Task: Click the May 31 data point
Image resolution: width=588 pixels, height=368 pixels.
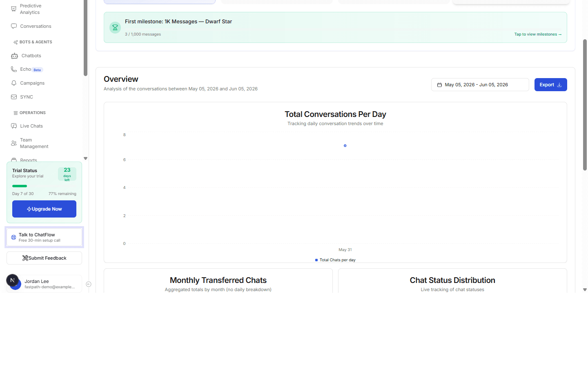Action: (345, 146)
